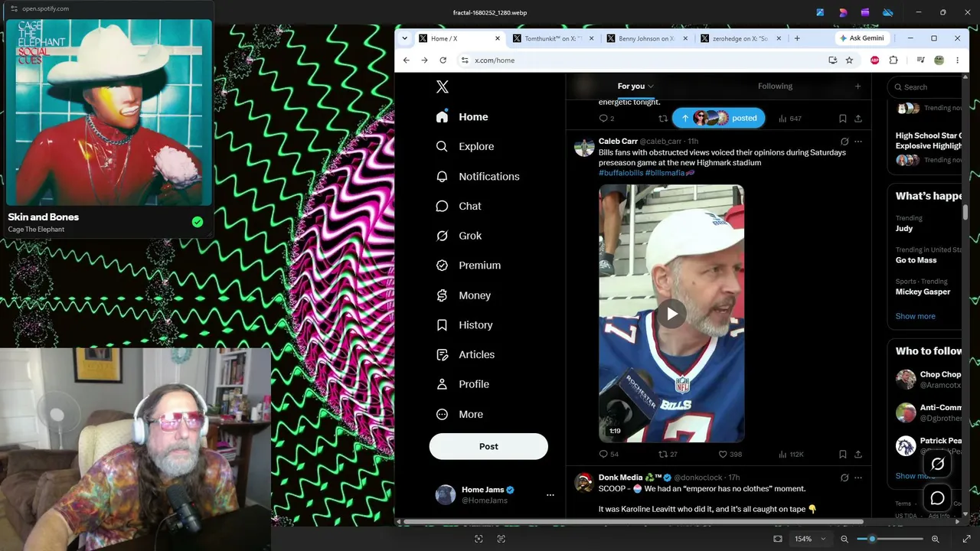Reply to the Caleb Carr post

pos(609,455)
